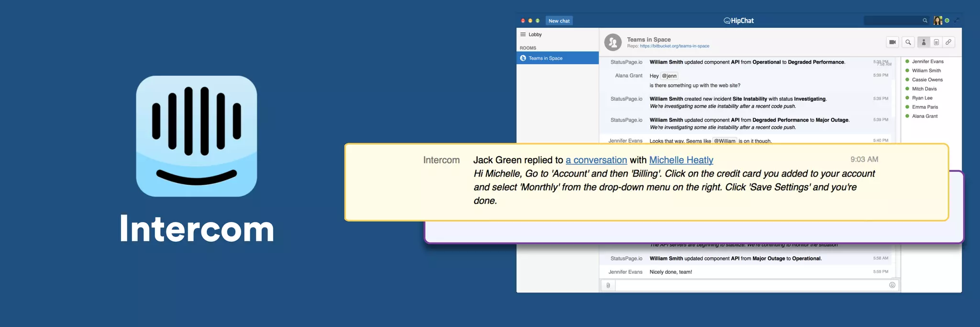Click the title bar search field

pyautogui.click(x=897, y=21)
